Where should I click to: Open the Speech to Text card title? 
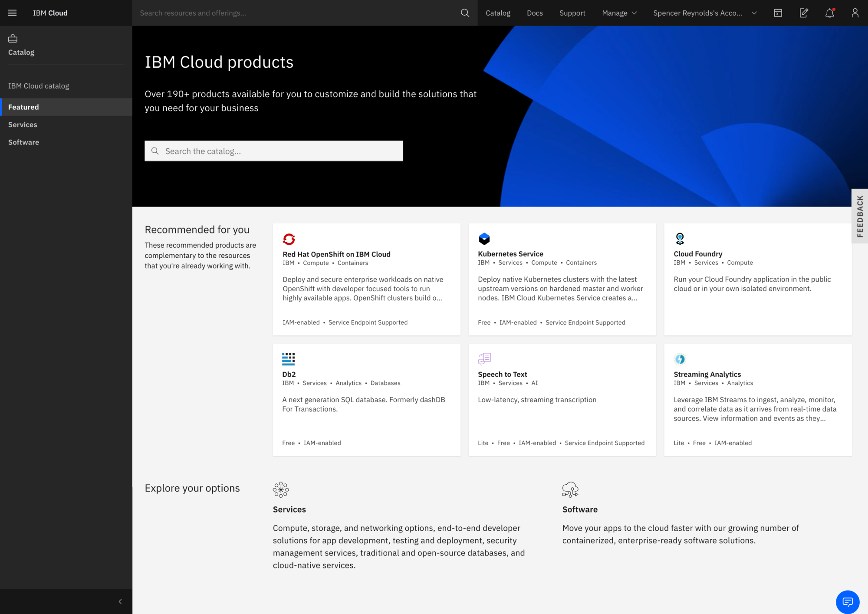point(502,374)
